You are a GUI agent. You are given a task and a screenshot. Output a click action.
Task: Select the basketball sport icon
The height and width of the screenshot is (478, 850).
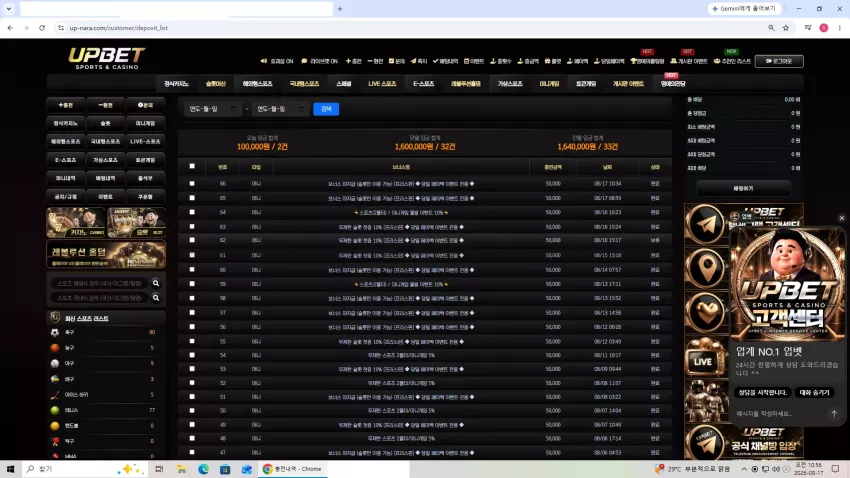coord(55,348)
